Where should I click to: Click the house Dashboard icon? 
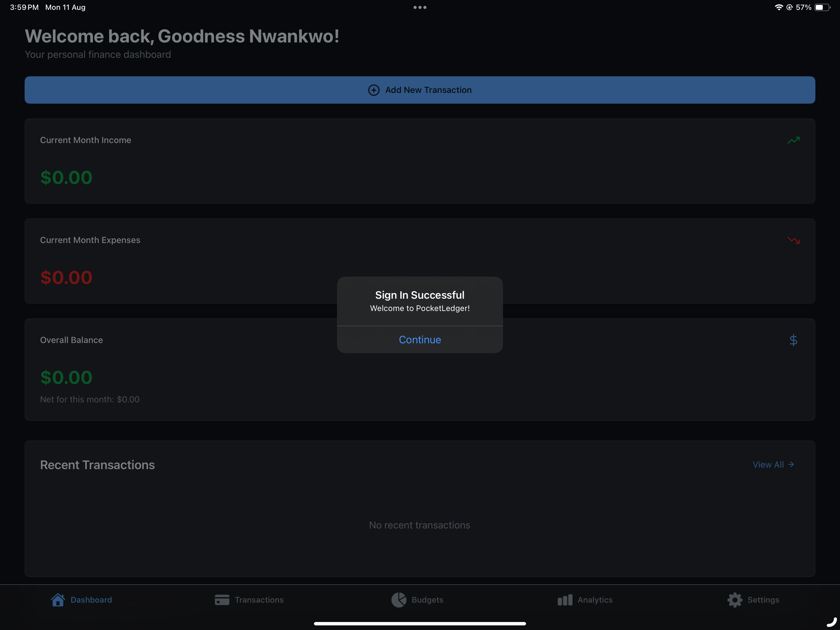coord(58,600)
